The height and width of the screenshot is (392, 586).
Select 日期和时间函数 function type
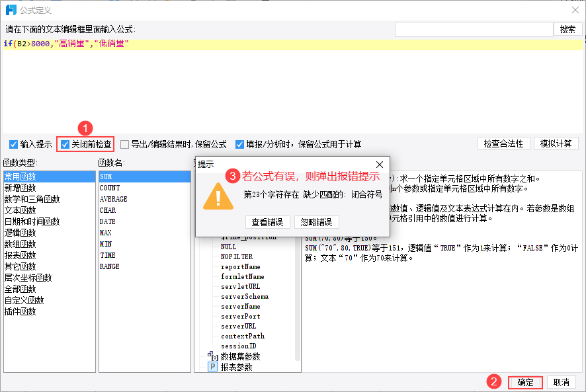tap(50, 221)
